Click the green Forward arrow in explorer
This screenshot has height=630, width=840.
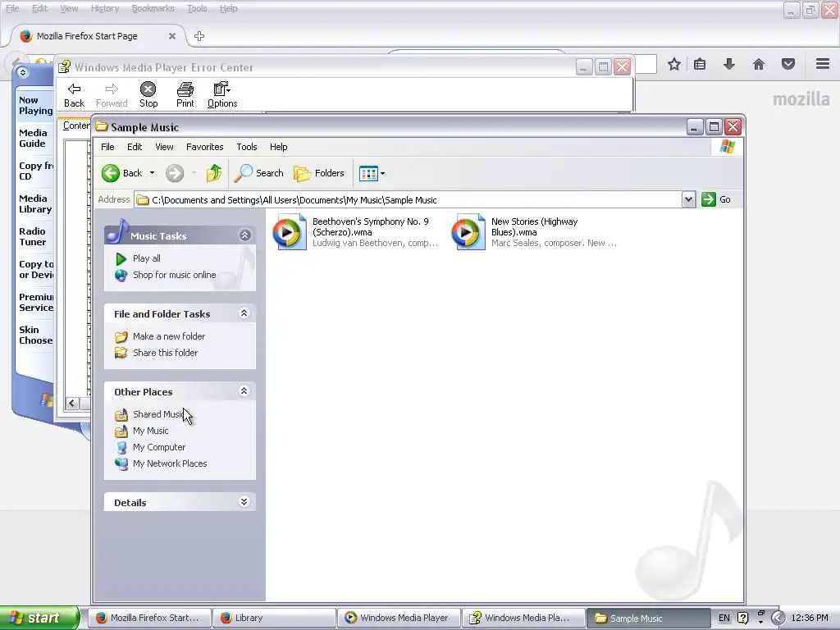(x=174, y=173)
